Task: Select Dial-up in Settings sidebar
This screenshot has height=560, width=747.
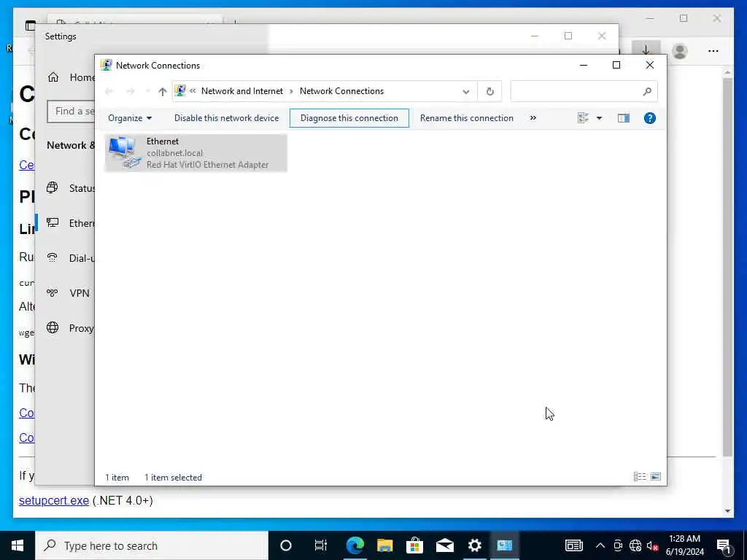Action: [x=71, y=258]
